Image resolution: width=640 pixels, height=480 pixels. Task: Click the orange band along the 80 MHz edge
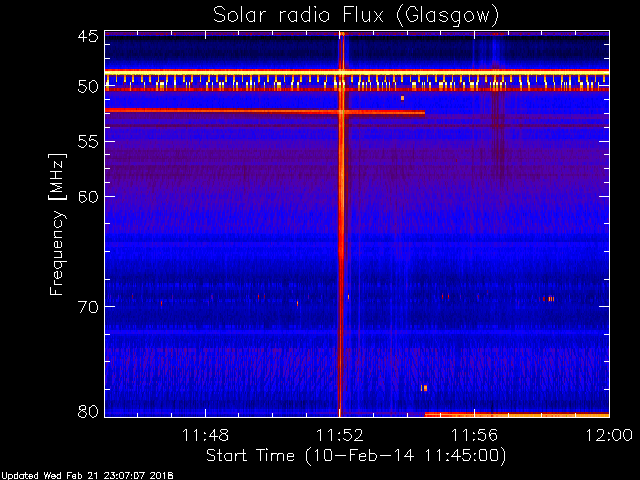pyautogui.click(x=517, y=415)
